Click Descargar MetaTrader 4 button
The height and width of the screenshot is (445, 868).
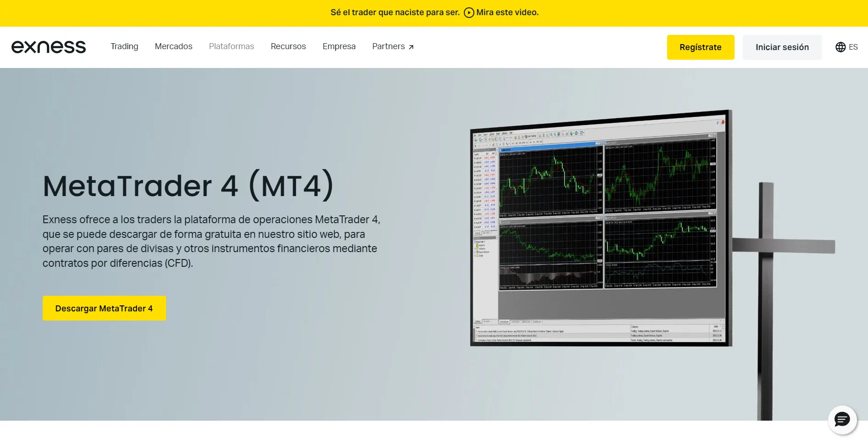click(104, 308)
